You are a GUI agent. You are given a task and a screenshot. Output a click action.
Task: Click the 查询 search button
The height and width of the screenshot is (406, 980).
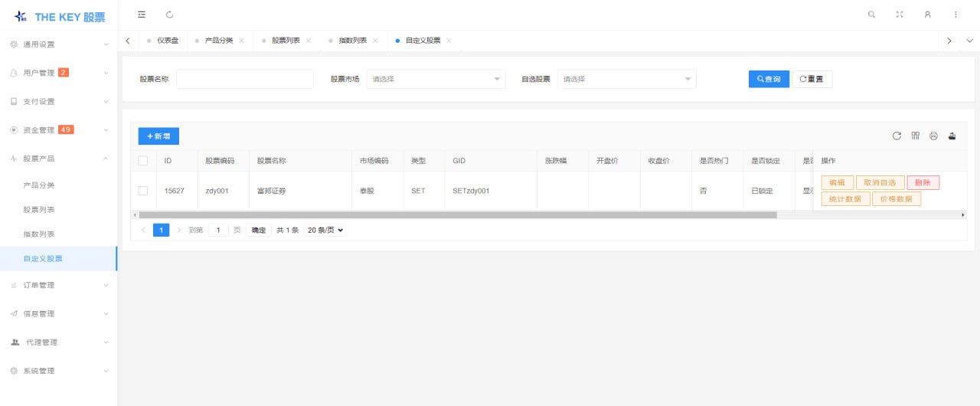tap(769, 79)
